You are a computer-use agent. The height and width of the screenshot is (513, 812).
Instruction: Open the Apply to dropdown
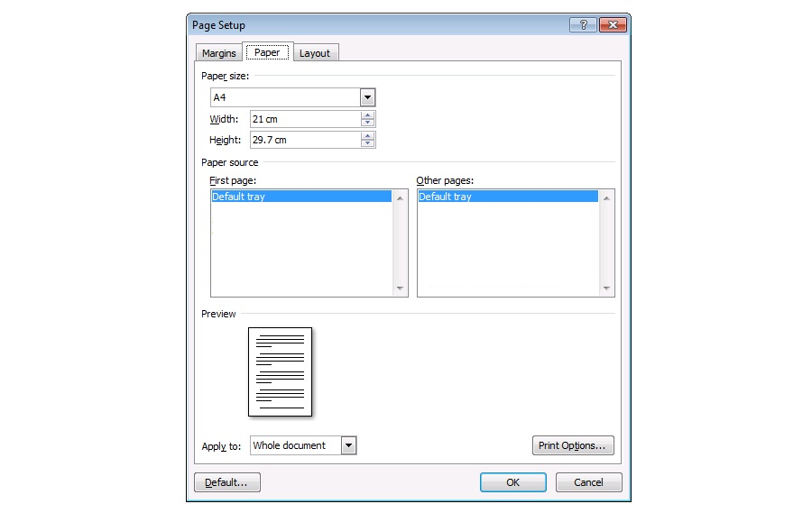349,445
